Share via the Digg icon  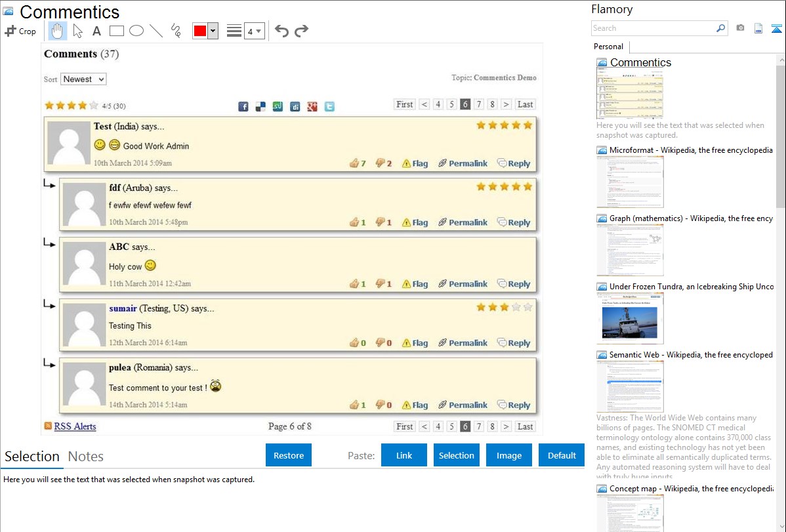click(x=295, y=106)
